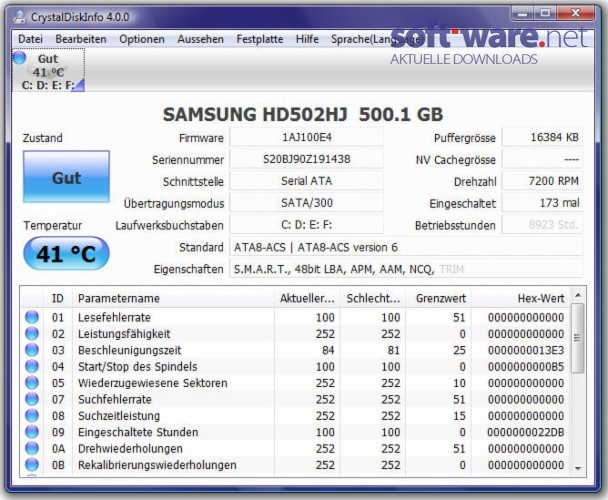Click the Laufwerksbuchstaben field C: D: E: F:

point(306,225)
